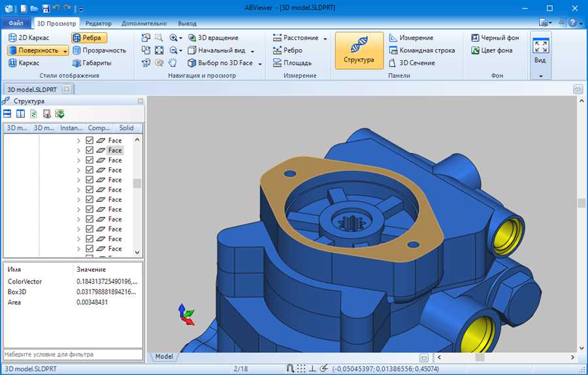Open the Файл menu
Screen dimensions: 588x375
point(16,24)
